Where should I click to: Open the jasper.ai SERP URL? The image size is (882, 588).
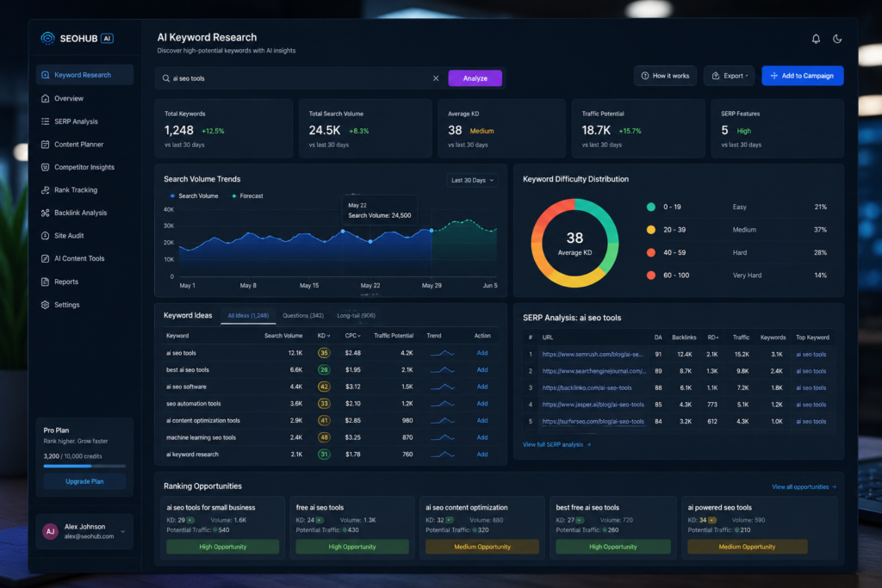(593, 405)
